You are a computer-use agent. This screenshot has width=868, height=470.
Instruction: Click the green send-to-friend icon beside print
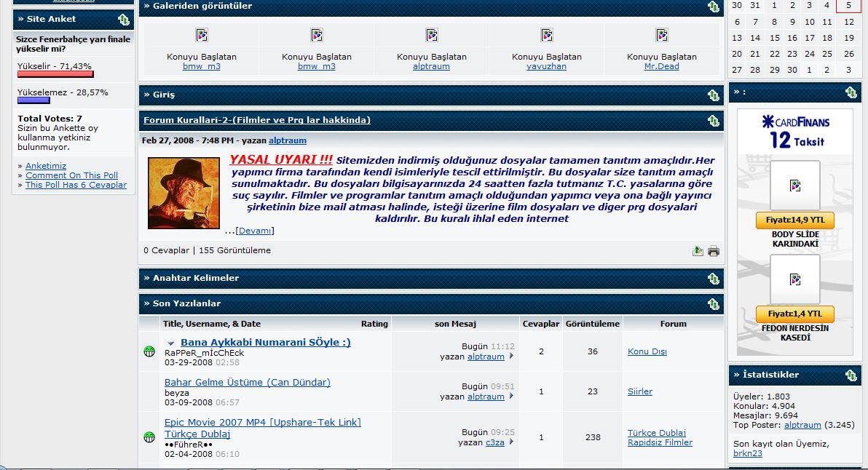698,251
